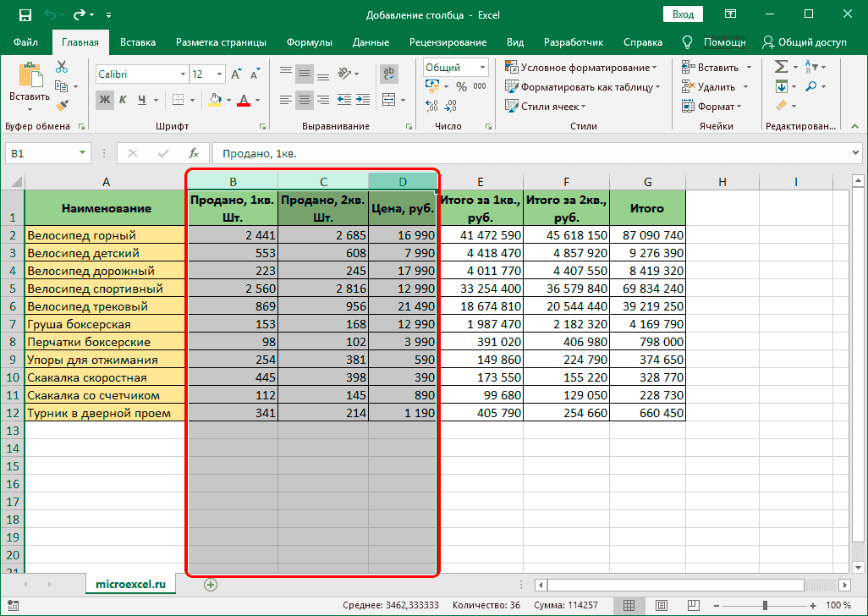868x616 pixels.
Task: Open the Find and Replace magnifier icon
Action: point(810,86)
